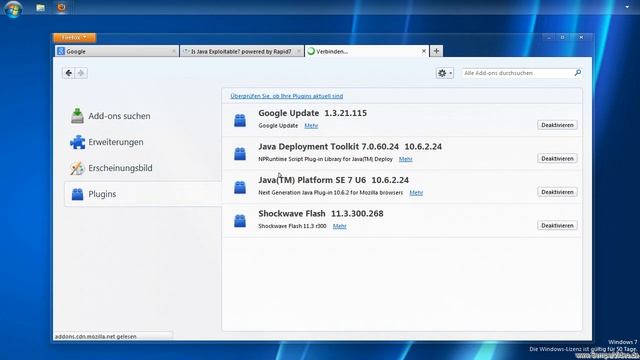
Task: Select Java(TM) Platform SE 7 U6 title
Action: [333, 180]
